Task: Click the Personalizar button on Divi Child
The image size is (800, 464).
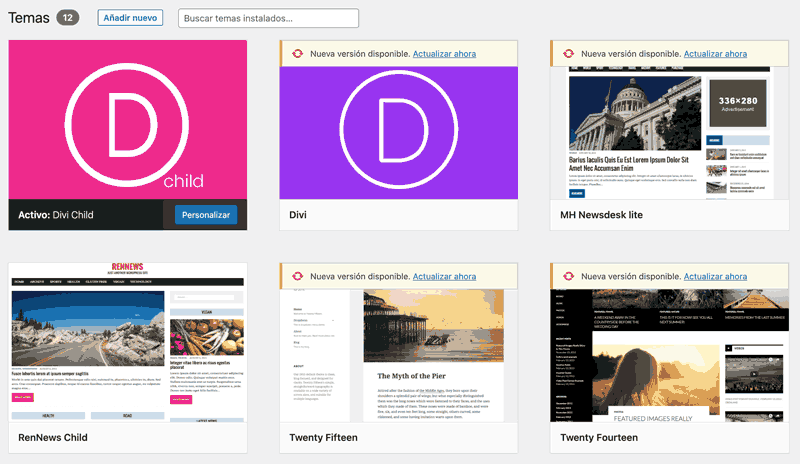Action: coord(206,215)
